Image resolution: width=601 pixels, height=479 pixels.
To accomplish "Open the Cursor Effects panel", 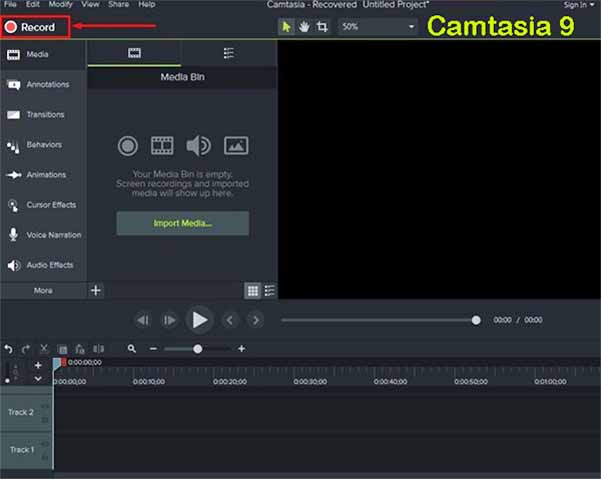I will click(x=43, y=205).
